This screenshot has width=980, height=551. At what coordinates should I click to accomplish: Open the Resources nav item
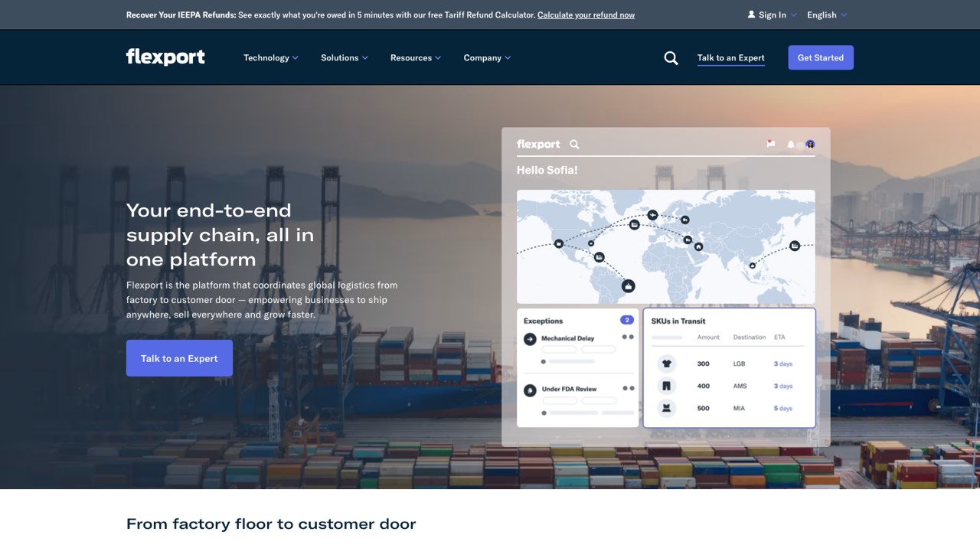pyautogui.click(x=411, y=57)
